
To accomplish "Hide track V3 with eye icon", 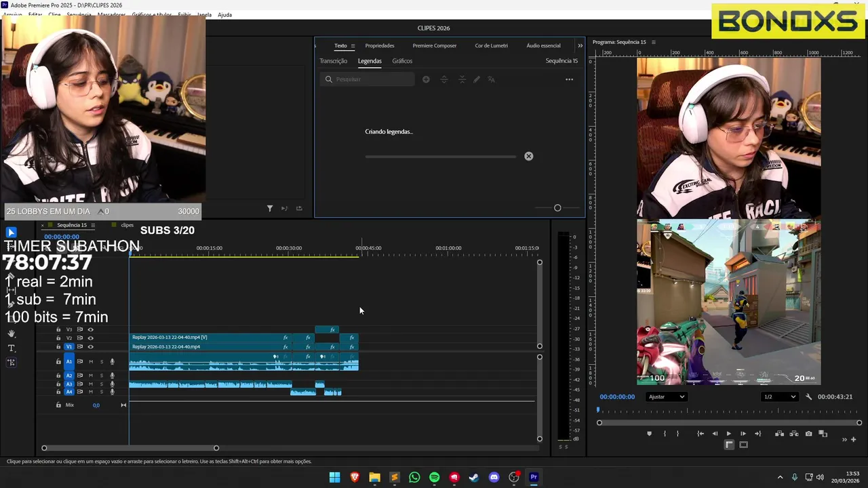I will (90, 330).
